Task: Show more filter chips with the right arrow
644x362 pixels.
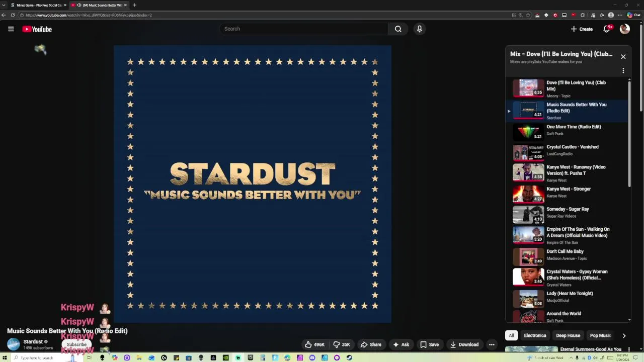Action: tap(624, 335)
